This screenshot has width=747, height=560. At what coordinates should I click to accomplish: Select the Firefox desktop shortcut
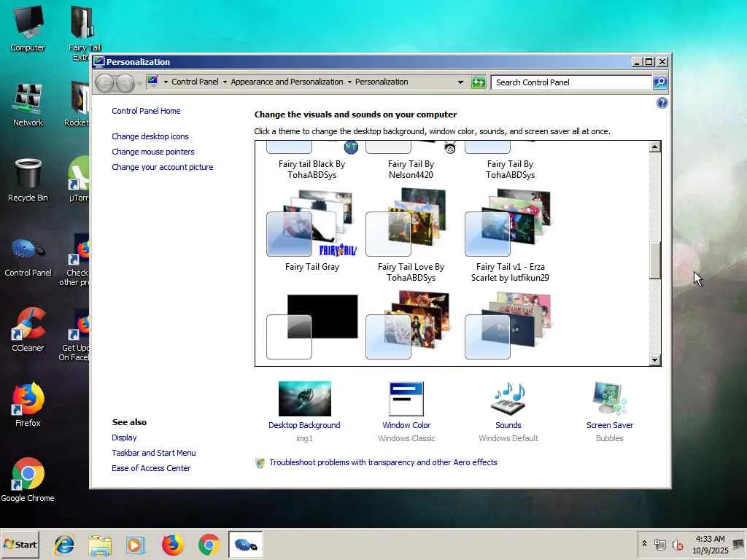click(x=28, y=404)
